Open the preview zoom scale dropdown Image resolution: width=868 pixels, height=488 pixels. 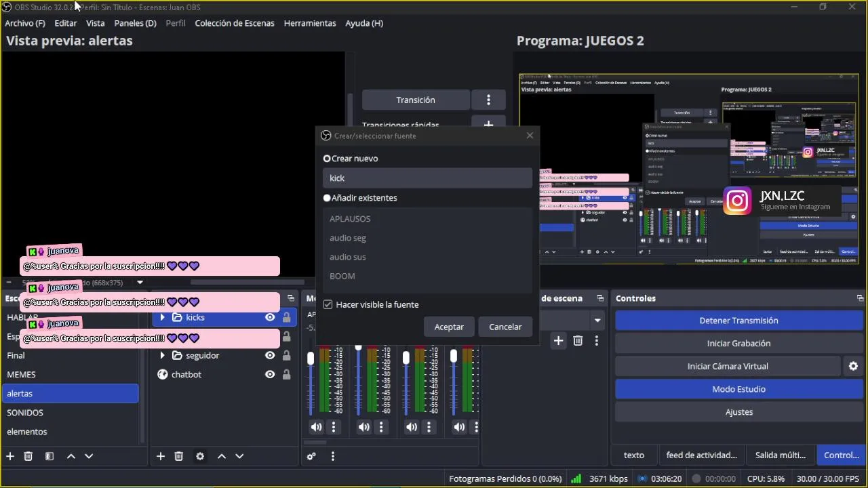pyautogui.click(x=140, y=283)
